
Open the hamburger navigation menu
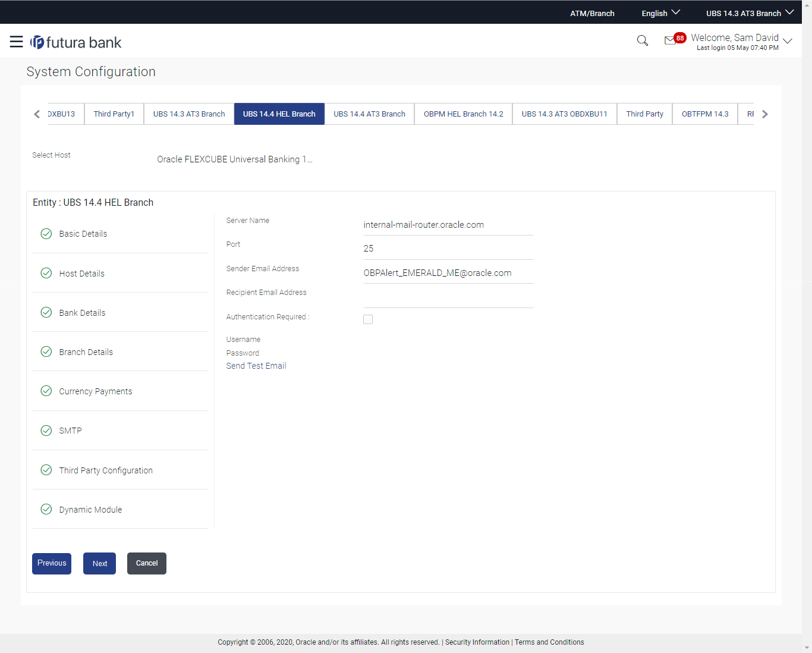point(17,42)
